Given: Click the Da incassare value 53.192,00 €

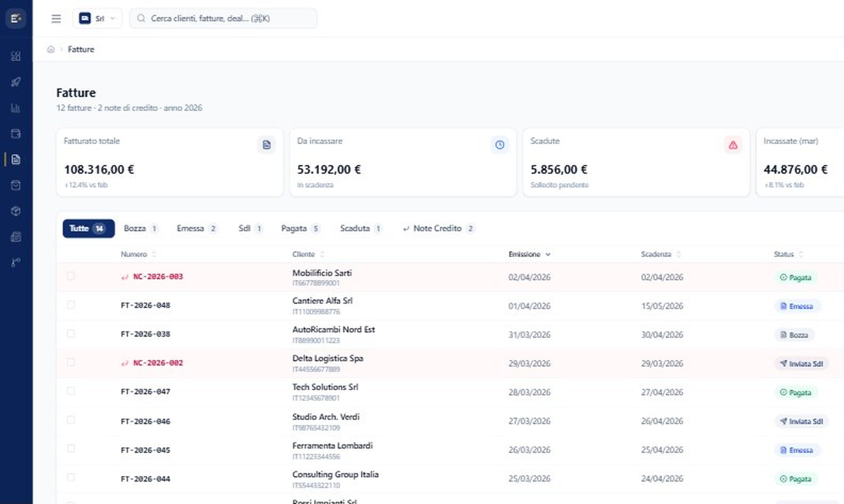Looking at the screenshot, I should click(329, 170).
